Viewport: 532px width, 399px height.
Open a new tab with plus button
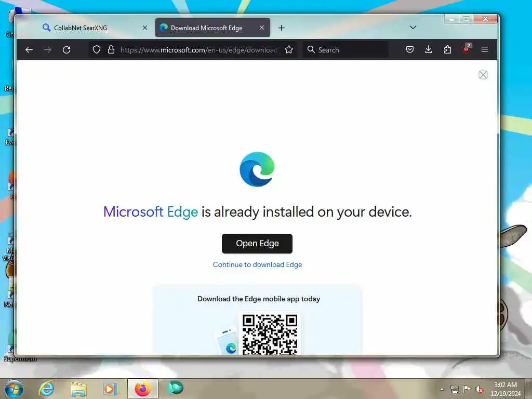[x=281, y=28]
